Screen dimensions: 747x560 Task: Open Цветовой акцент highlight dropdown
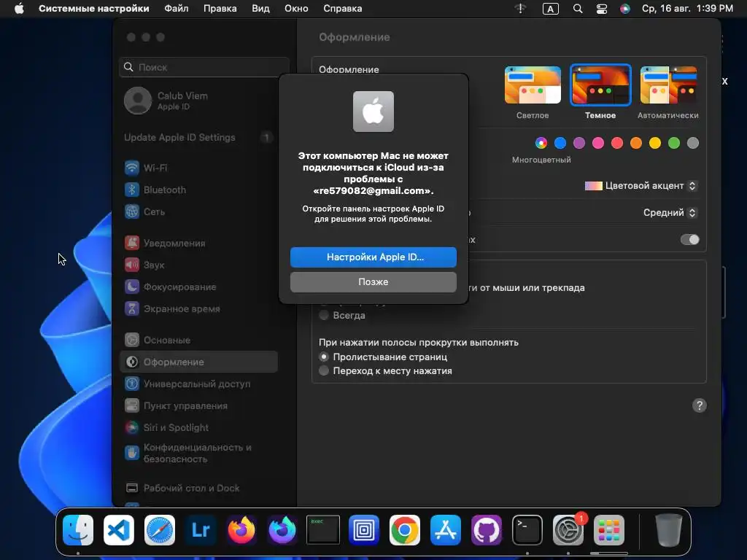pyautogui.click(x=640, y=186)
